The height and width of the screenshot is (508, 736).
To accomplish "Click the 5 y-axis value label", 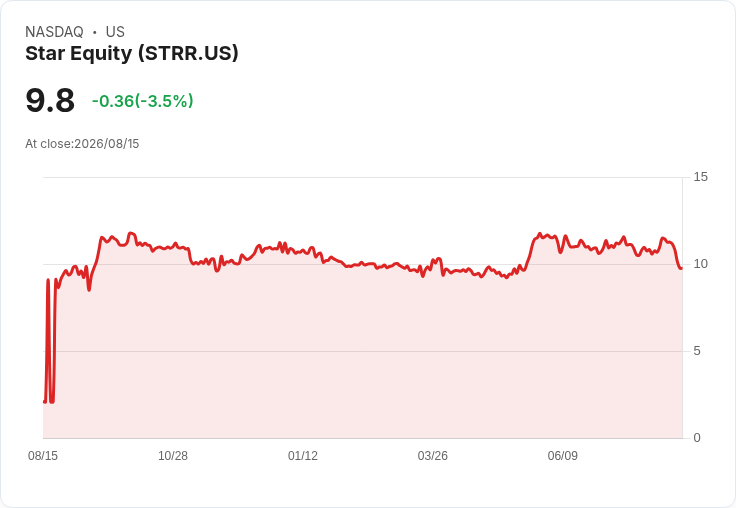I will click(x=697, y=351).
